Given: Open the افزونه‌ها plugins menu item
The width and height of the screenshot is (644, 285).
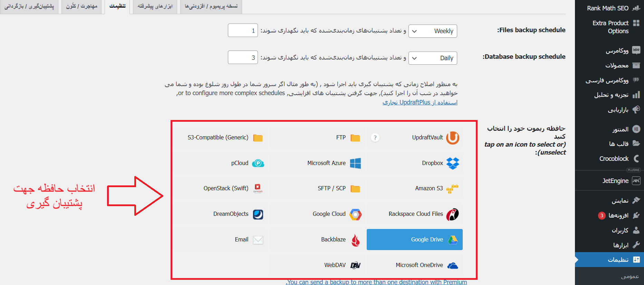Looking at the screenshot, I should [x=609, y=215].
